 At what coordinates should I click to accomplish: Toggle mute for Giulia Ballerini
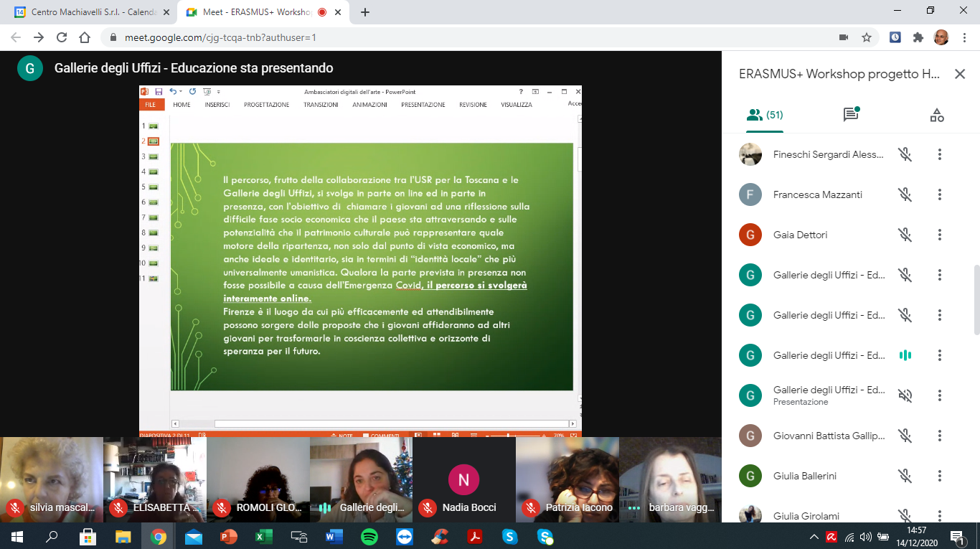pos(905,476)
